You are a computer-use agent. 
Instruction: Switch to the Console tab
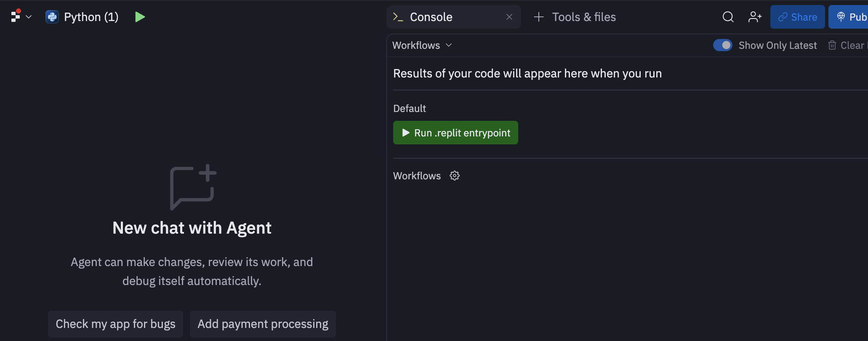[x=431, y=17]
